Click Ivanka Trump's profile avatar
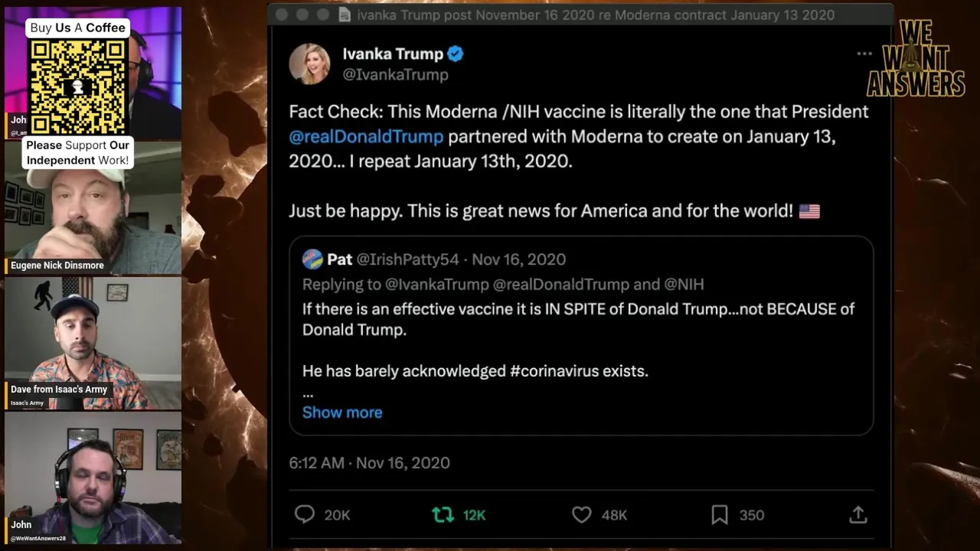Screen dimensions: 980x551 [309, 63]
